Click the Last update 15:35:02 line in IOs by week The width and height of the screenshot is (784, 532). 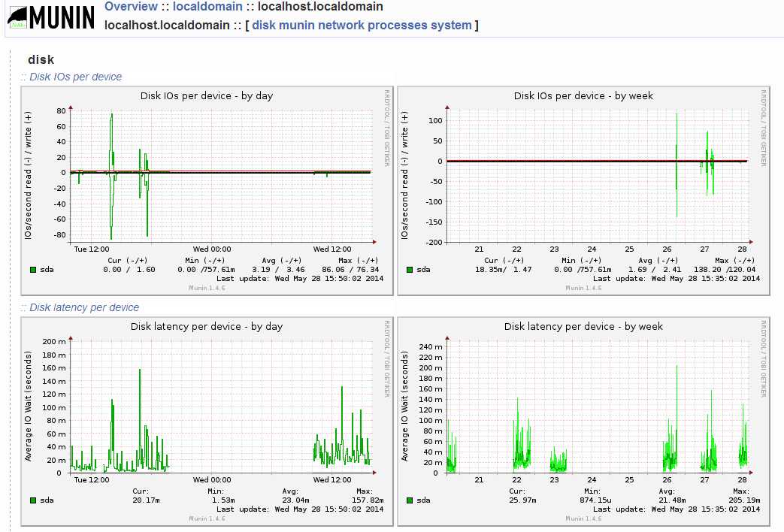pyautogui.click(x=677, y=279)
